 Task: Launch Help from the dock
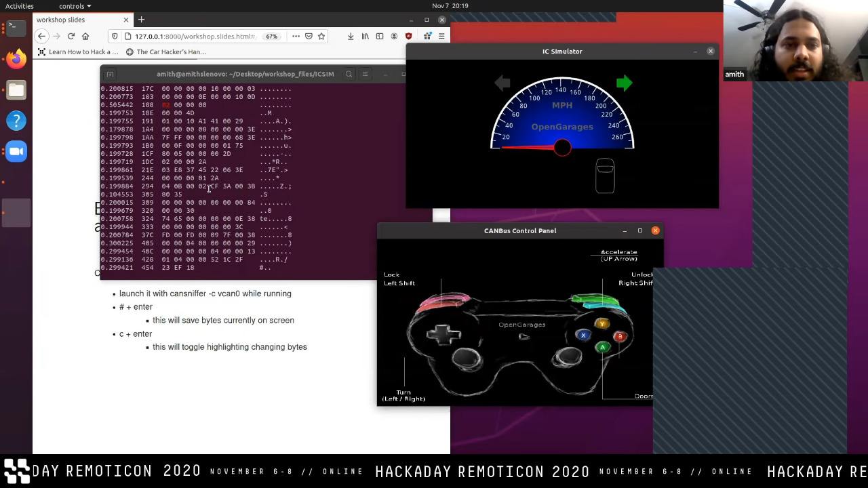[16, 121]
